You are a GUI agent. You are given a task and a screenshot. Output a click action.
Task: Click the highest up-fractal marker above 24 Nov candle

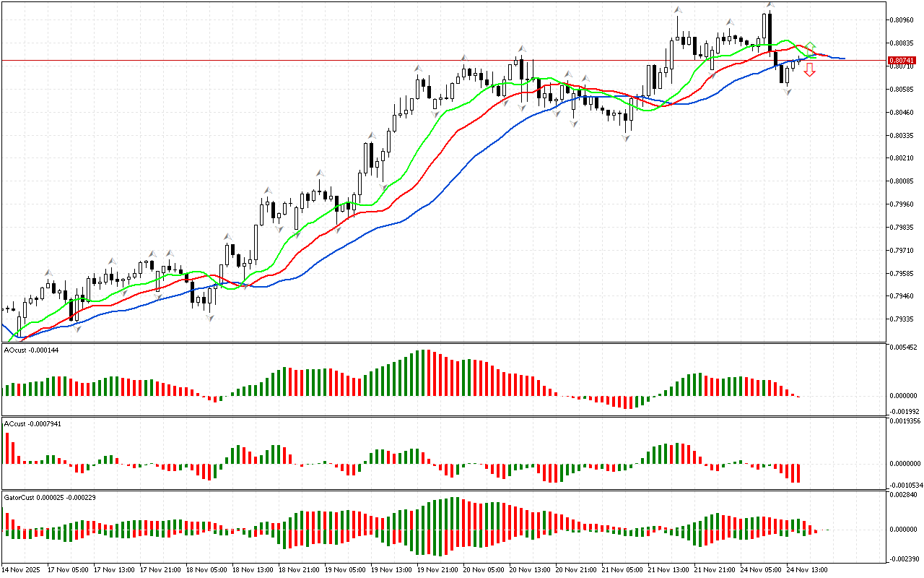770,6
